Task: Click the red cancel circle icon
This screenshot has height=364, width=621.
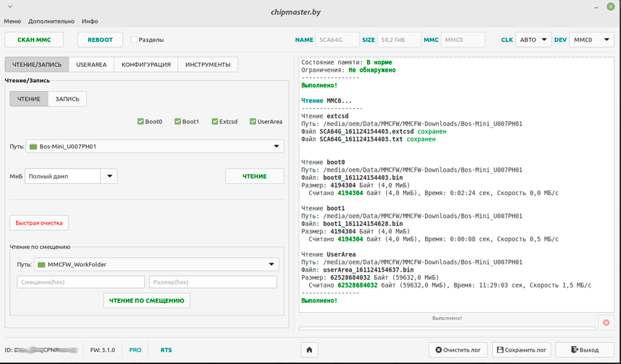Action: (x=606, y=323)
